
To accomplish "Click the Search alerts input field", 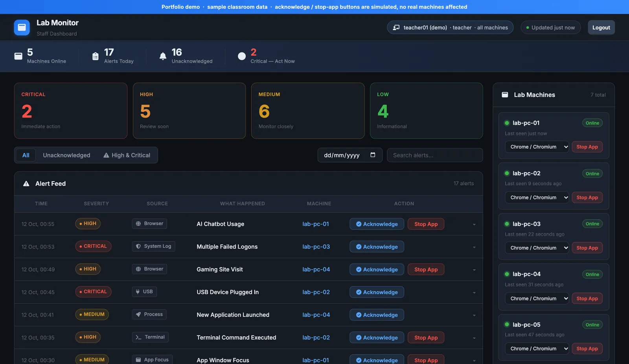I will coord(435,155).
